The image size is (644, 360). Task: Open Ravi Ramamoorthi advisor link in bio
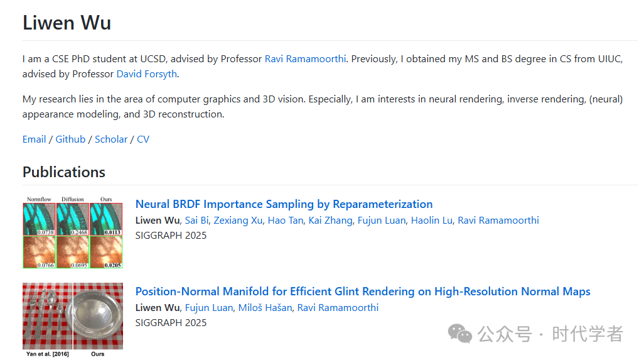point(305,59)
